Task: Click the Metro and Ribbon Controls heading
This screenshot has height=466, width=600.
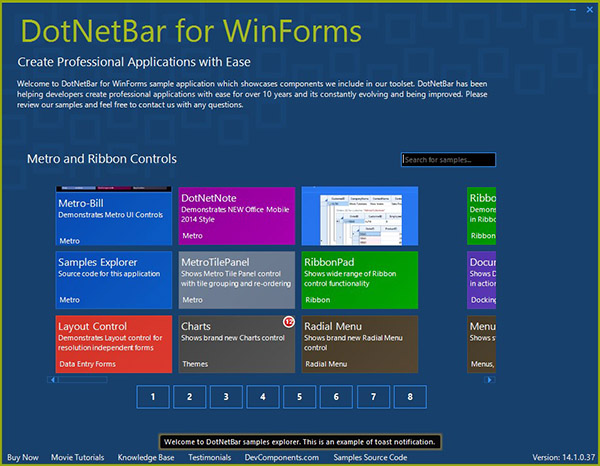Action: tap(102, 158)
